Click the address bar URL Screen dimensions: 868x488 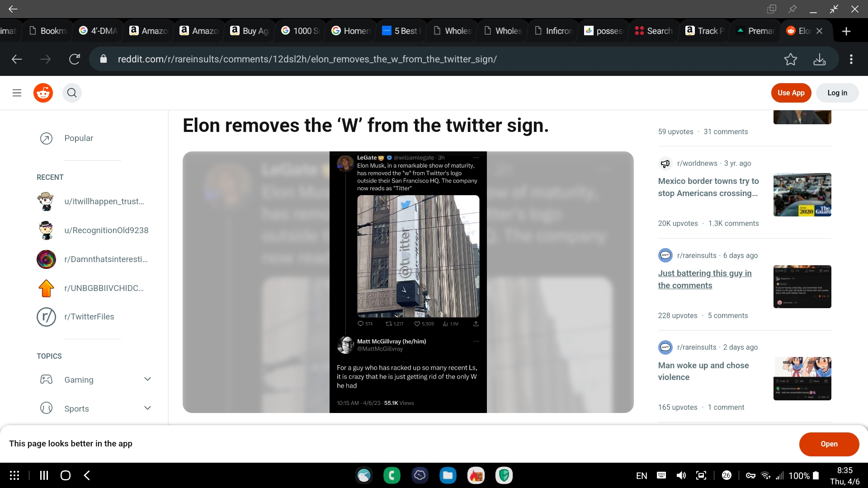307,59
